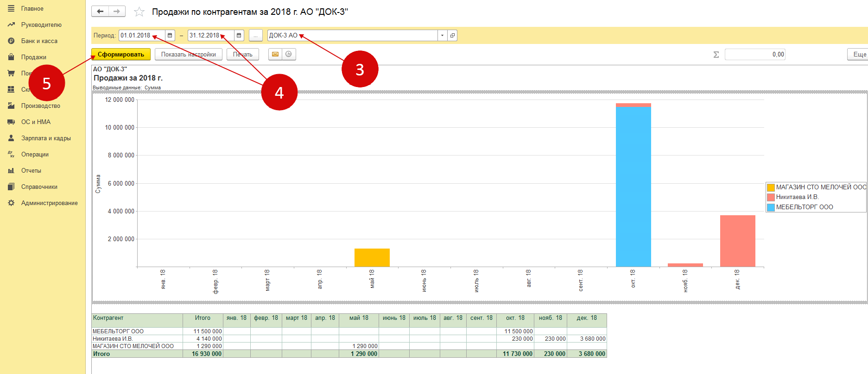Image resolution: width=868 pixels, height=374 pixels.
Task: Click the МАГАЗИН СТО МЕЛОЧЕЙ ООО table row
Action: (133, 346)
